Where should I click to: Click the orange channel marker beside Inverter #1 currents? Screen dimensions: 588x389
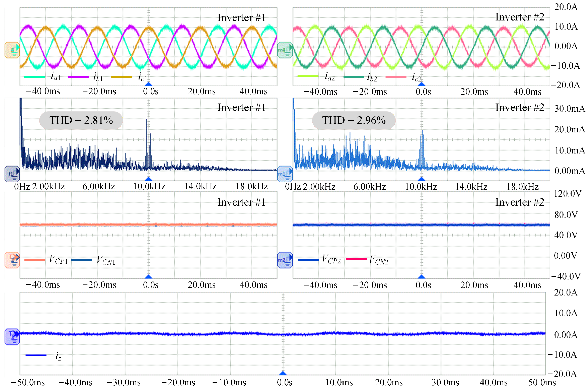[12, 50]
